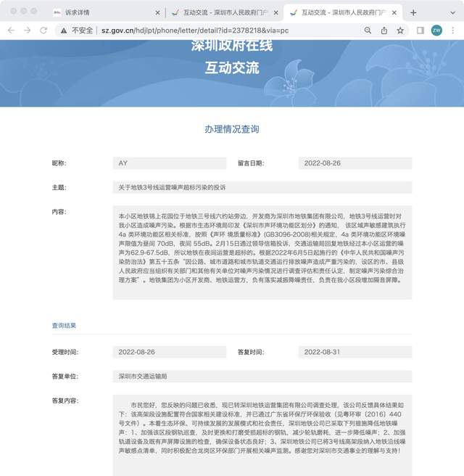This screenshot has width=464, height=476.
Task: Click the 内容 label
Action: 59,212
